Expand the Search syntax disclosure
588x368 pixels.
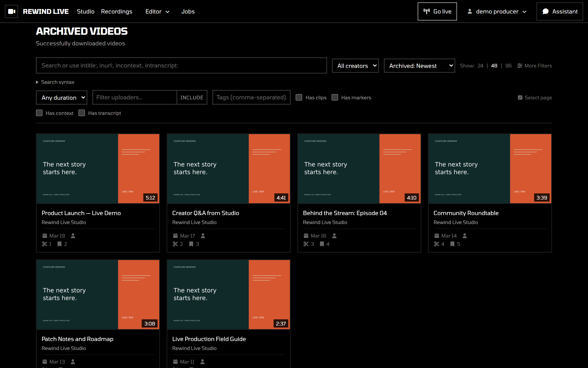pos(55,82)
